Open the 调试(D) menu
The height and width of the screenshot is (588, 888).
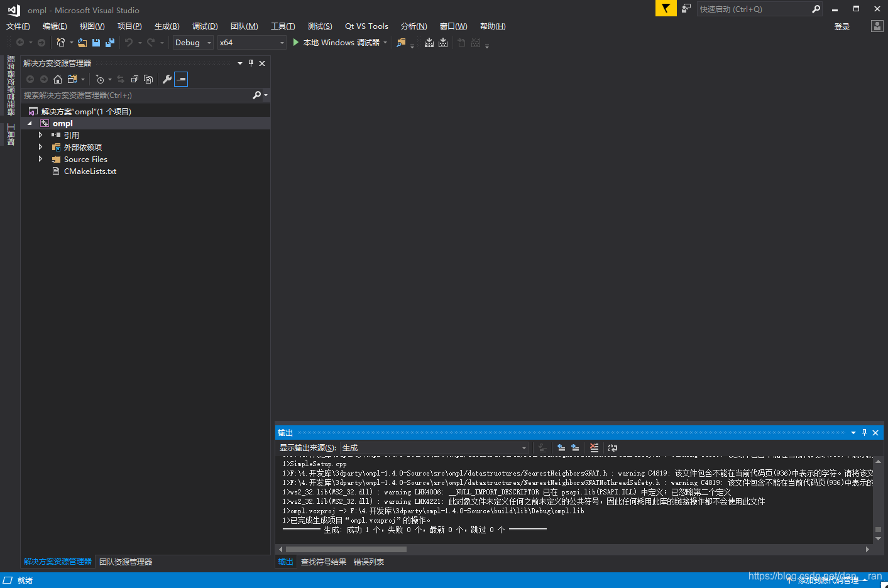point(205,26)
